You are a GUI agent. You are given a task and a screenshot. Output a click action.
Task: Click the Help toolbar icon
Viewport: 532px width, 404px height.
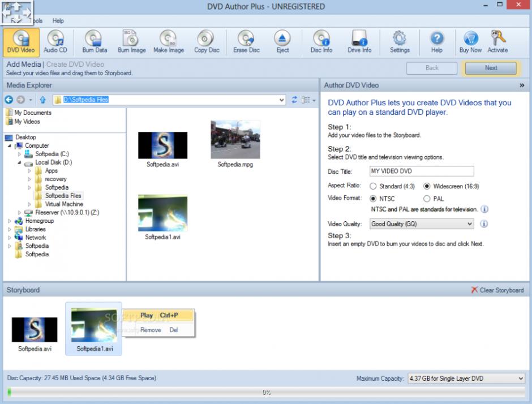coord(437,42)
